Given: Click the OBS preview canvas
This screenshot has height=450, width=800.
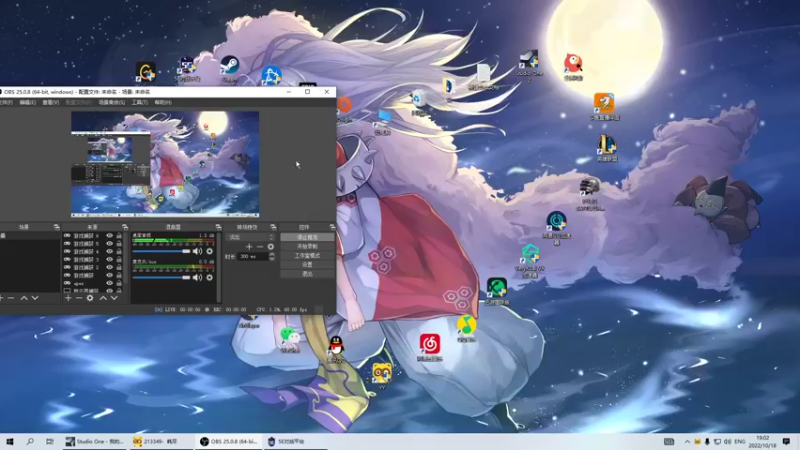Looking at the screenshot, I should [x=165, y=164].
